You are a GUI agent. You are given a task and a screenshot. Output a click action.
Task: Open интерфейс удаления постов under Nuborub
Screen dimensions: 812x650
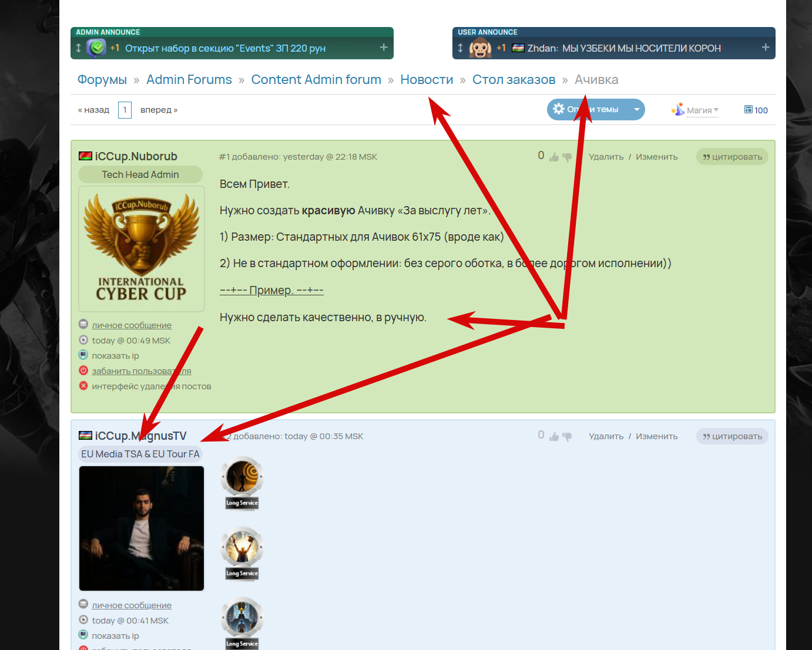[x=152, y=386]
